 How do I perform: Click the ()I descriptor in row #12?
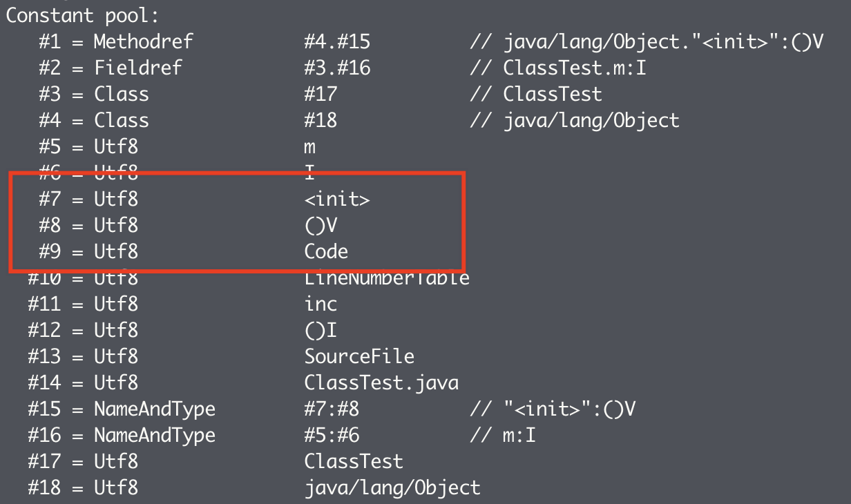click(x=321, y=330)
